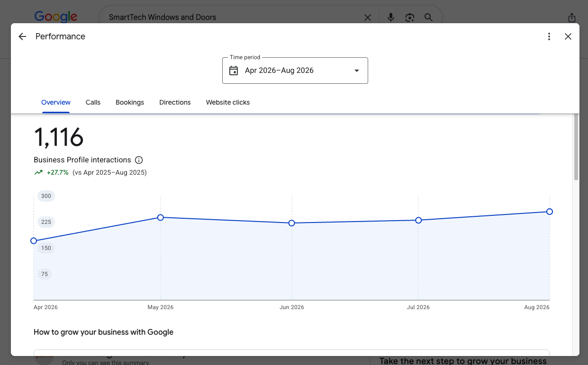The width and height of the screenshot is (588, 365).
Task: Open the Website clicks tab
Action: tap(228, 102)
